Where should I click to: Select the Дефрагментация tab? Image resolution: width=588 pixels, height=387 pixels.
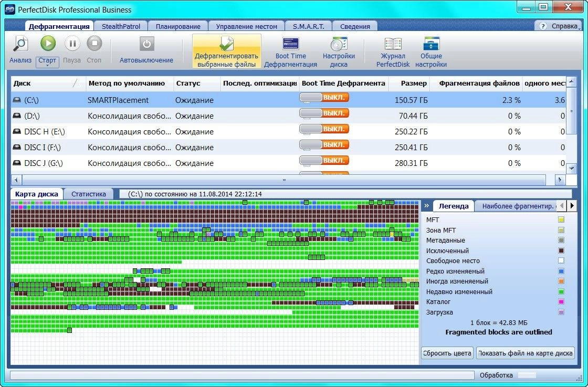[x=59, y=26]
